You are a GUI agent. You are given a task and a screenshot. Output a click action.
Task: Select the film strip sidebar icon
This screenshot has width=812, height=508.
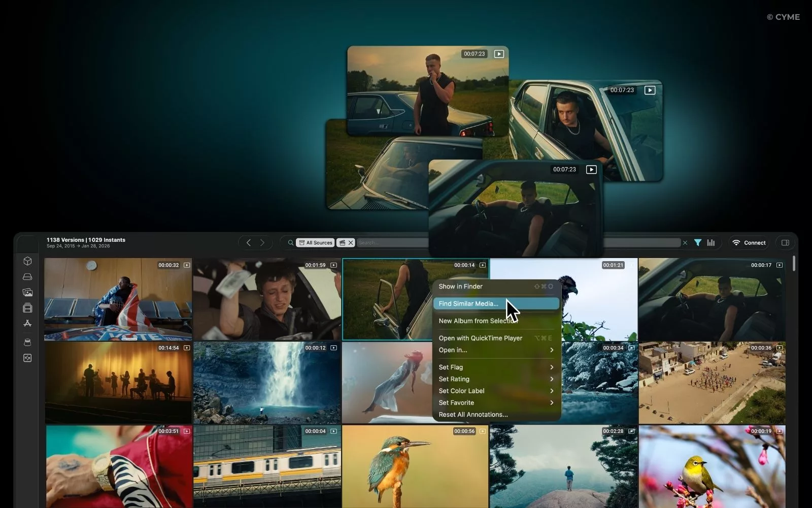(27, 308)
